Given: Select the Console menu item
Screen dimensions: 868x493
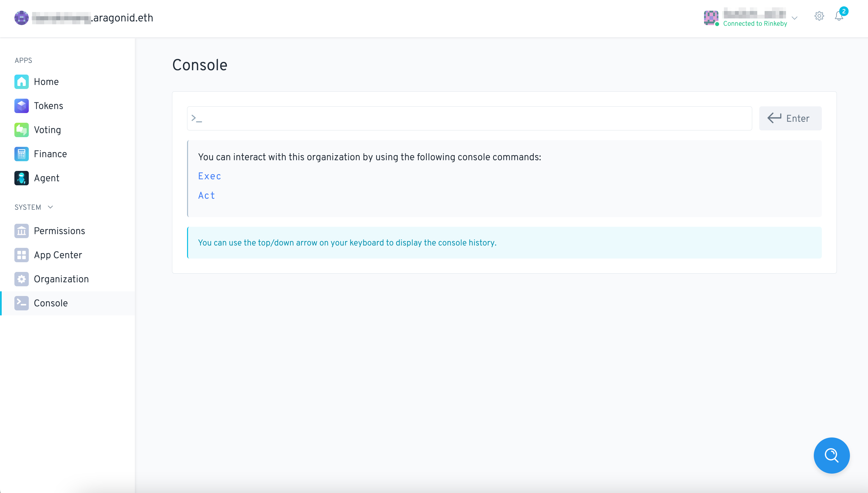Looking at the screenshot, I should click(x=51, y=303).
